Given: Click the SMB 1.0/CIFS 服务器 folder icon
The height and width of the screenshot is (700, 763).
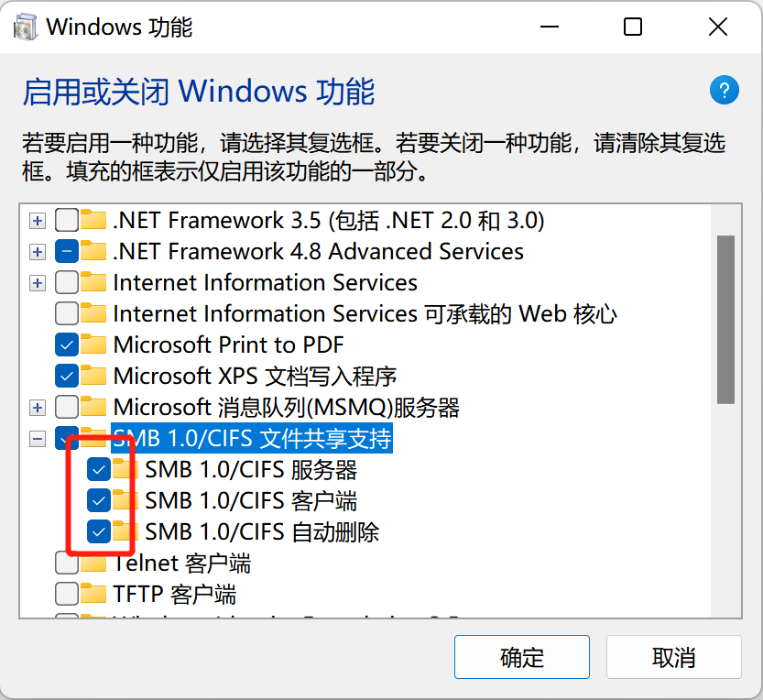Looking at the screenshot, I should (x=125, y=470).
